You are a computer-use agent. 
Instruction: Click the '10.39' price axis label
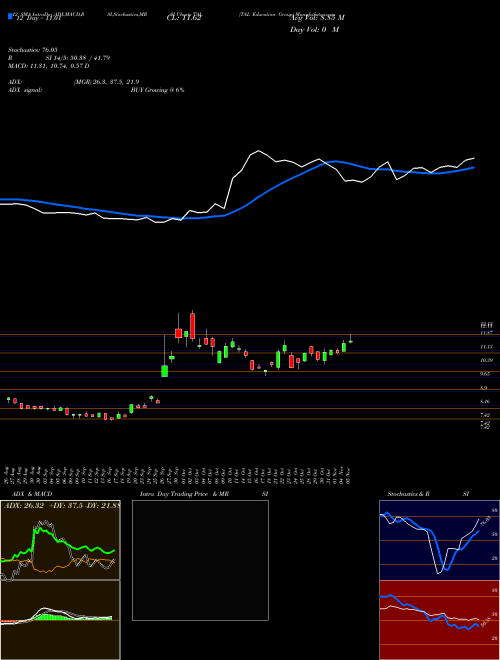click(486, 360)
